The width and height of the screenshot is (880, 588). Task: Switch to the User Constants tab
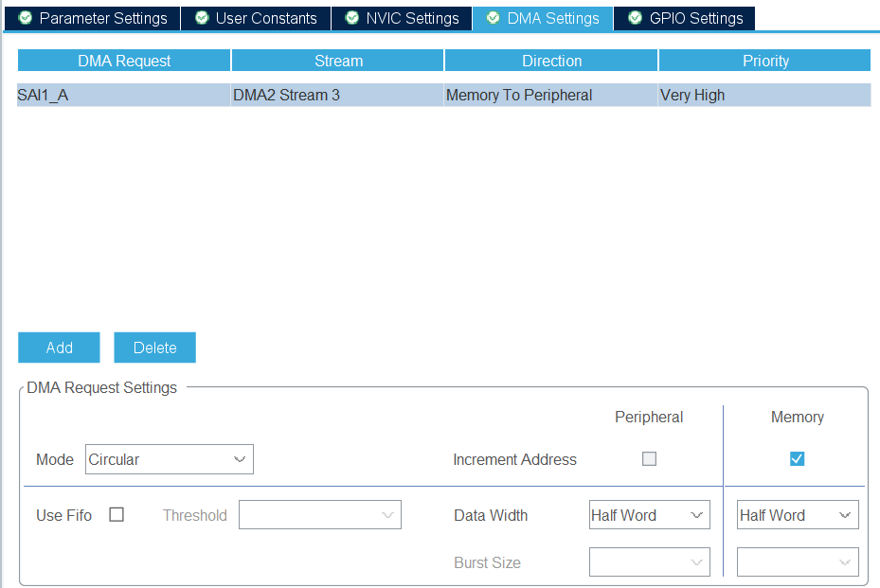coord(256,18)
